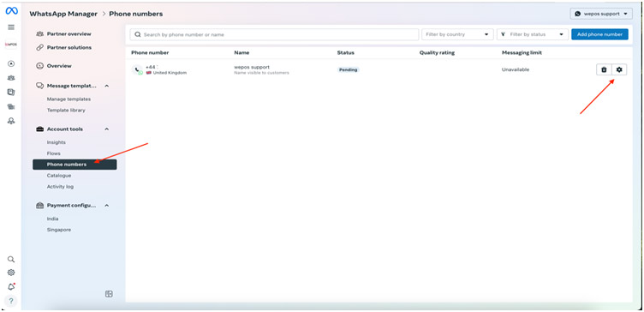Collapse the Message templates section chevron
The width and height of the screenshot is (644, 312).
107,86
